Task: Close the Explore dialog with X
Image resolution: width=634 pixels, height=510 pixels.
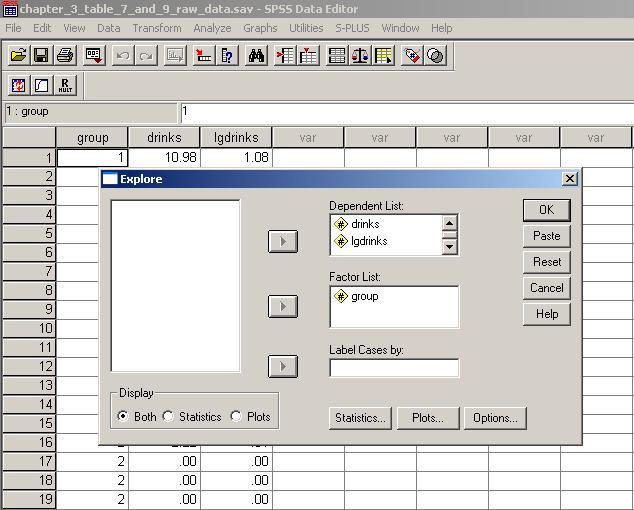Action: (x=569, y=178)
